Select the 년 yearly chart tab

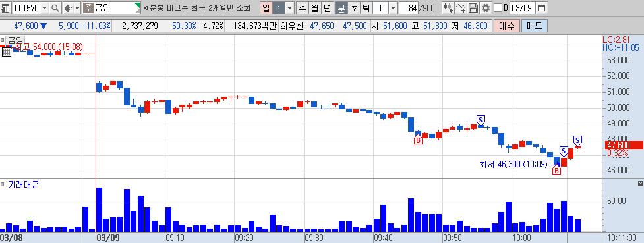[328, 7]
